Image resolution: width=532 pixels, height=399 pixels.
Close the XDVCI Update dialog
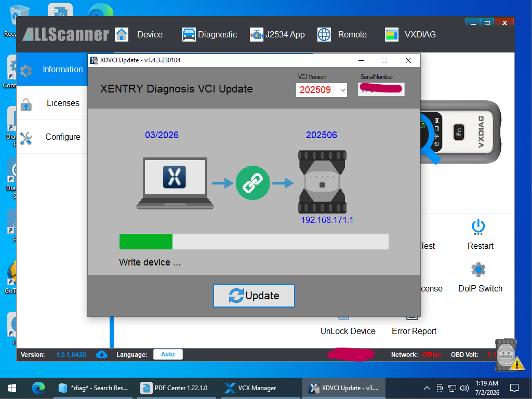(408, 60)
